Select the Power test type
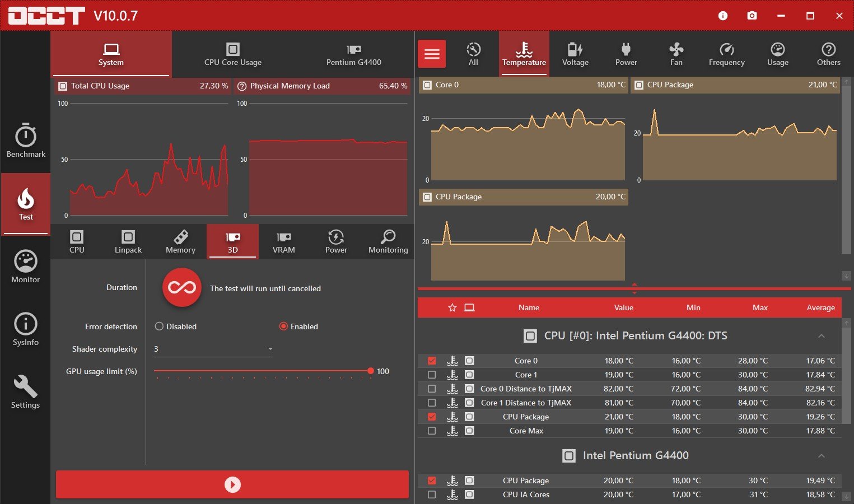854x504 pixels. [336, 241]
